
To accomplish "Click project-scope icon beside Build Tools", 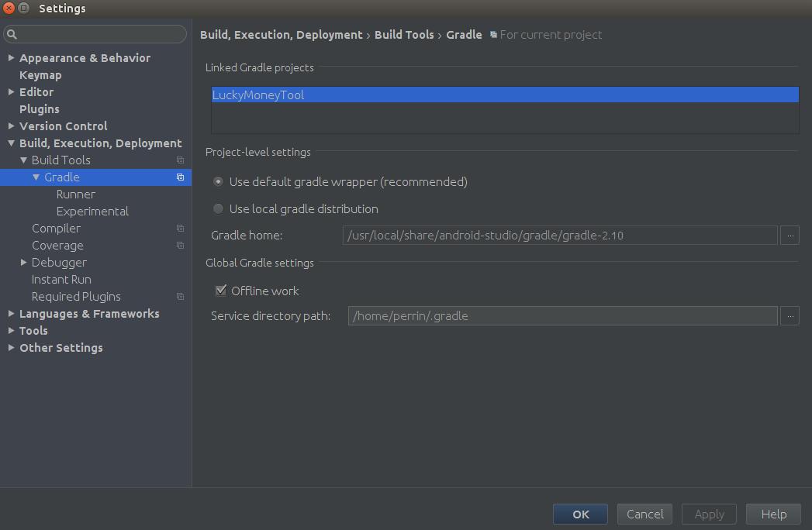I will point(180,160).
